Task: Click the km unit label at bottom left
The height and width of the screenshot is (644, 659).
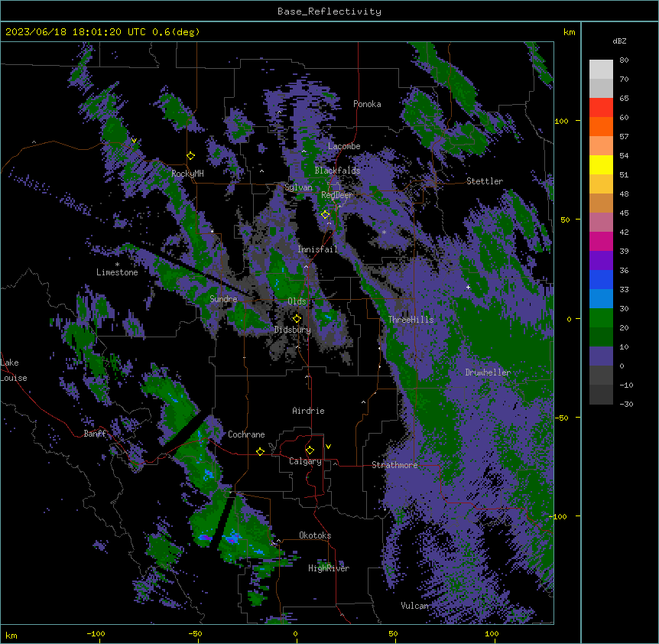Action: (x=11, y=636)
